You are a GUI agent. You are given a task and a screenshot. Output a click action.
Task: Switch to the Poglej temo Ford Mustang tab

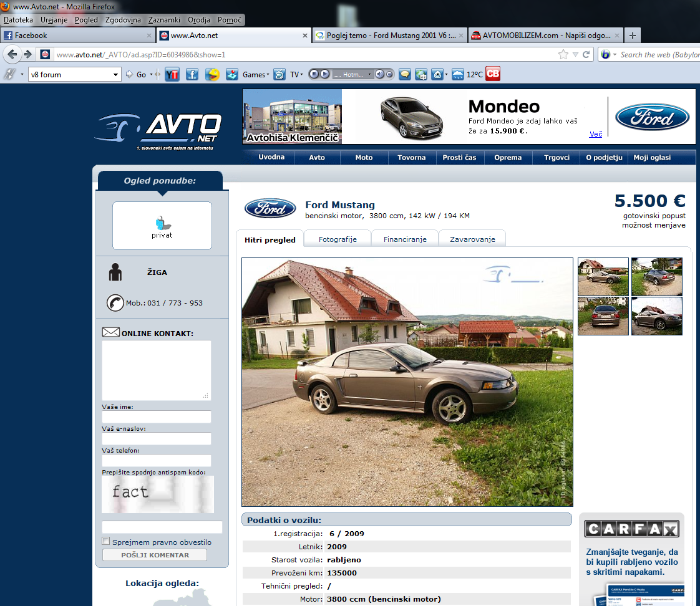pos(389,36)
